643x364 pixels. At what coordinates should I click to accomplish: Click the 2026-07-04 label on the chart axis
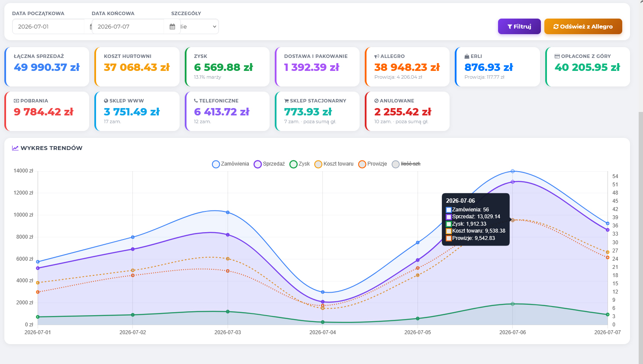323,332
